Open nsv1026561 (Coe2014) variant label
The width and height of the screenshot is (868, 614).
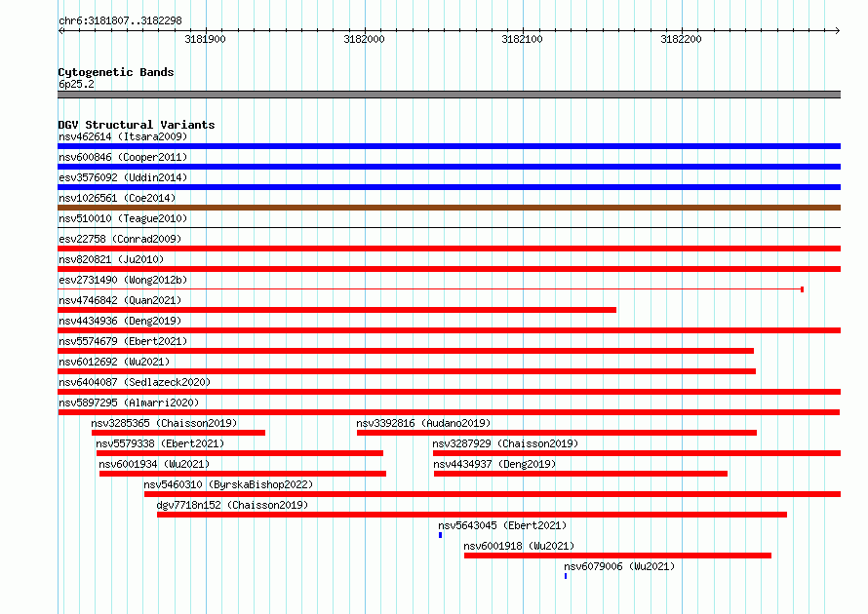point(117,198)
